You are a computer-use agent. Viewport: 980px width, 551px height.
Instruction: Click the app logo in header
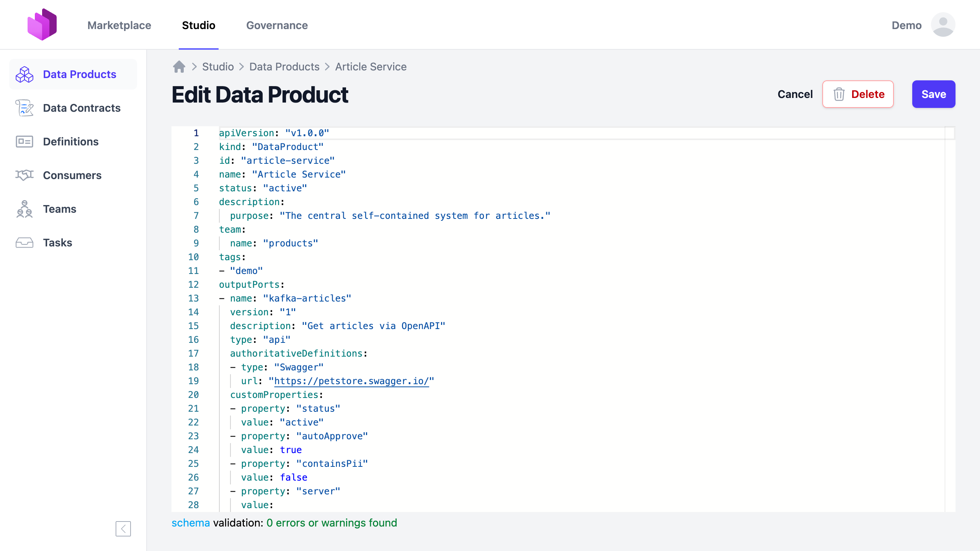point(42,24)
